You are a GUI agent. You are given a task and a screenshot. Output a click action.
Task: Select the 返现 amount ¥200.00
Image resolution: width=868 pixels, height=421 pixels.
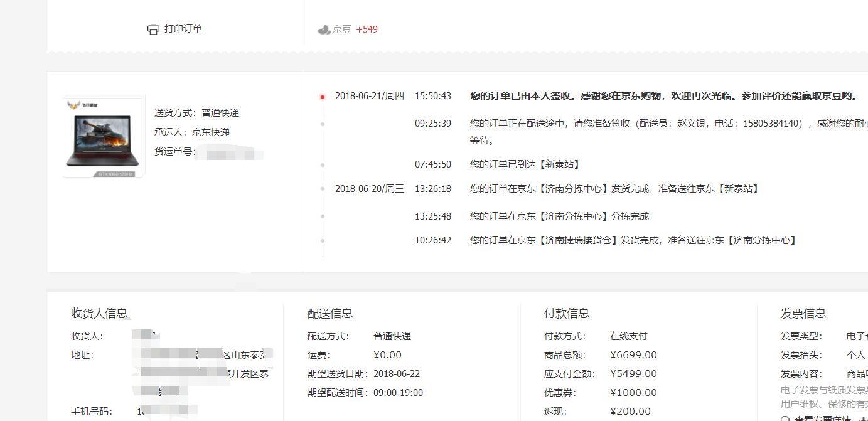click(x=631, y=412)
